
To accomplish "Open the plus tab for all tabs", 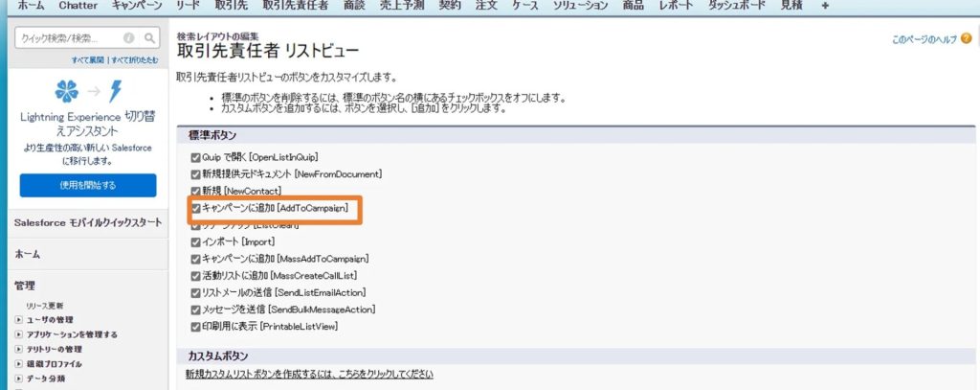I will pos(825,5).
